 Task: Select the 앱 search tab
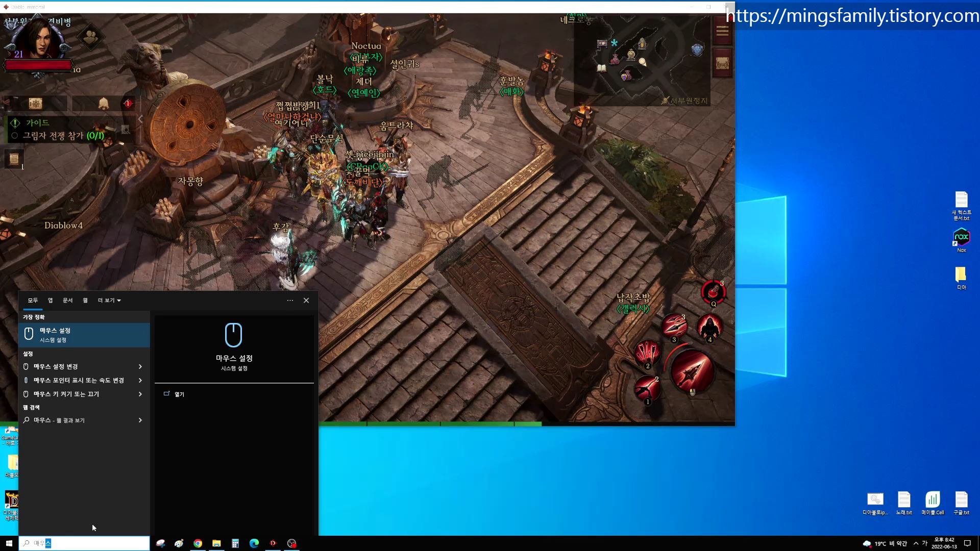(50, 300)
